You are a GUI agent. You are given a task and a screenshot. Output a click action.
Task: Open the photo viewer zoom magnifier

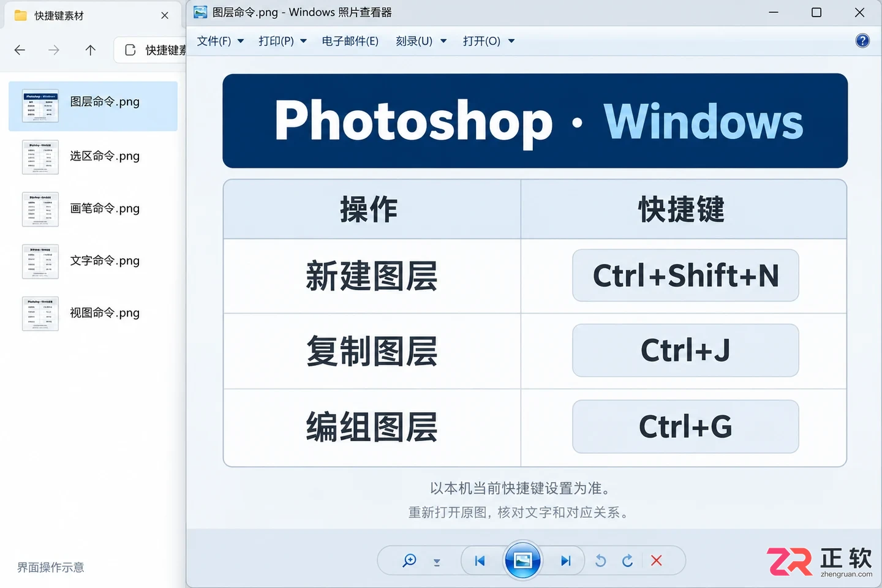pyautogui.click(x=409, y=560)
